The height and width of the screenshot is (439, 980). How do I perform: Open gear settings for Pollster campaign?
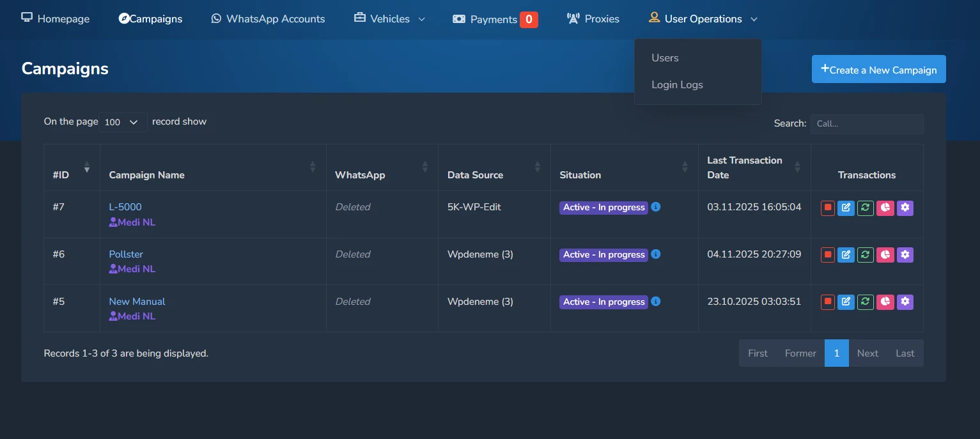tap(905, 255)
